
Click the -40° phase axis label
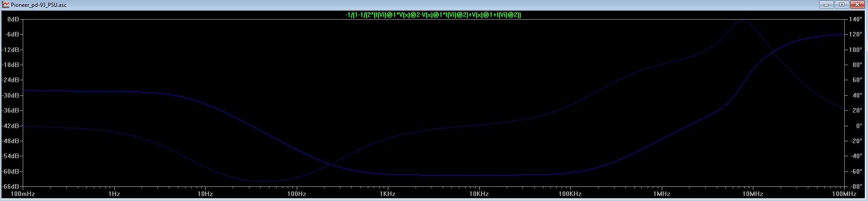[x=856, y=156]
